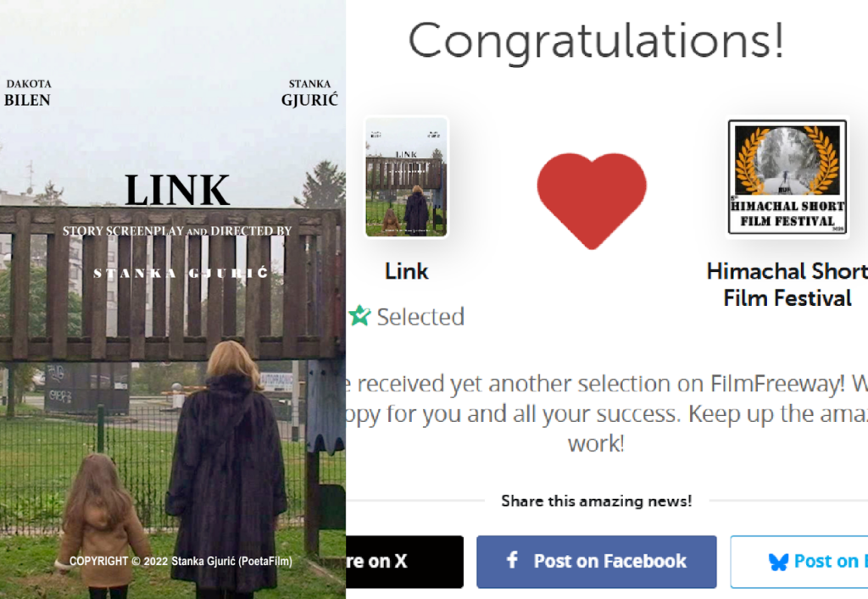Click the Dakota Bilen credit on poster
Image resolution: width=868 pixels, height=599 pixels.
click(x=28, y=93)
